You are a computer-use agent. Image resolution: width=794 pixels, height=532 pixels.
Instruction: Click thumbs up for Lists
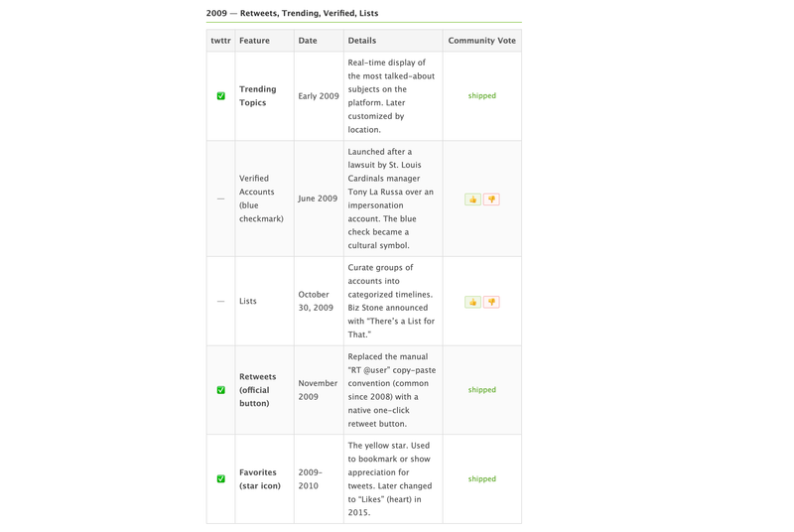472,302
